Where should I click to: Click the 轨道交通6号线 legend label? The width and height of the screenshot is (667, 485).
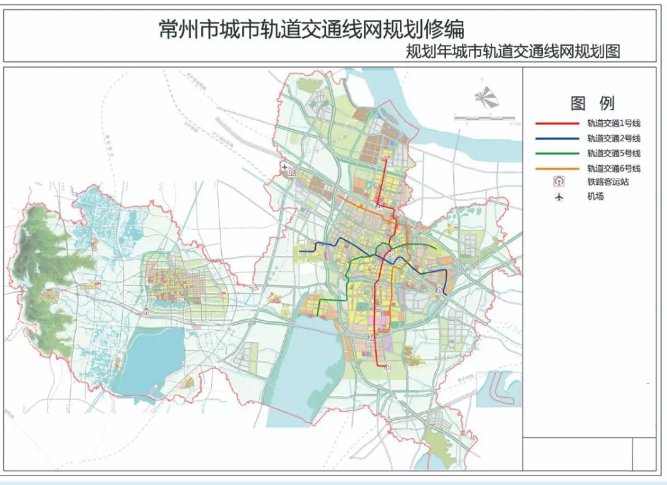point(613,168)
